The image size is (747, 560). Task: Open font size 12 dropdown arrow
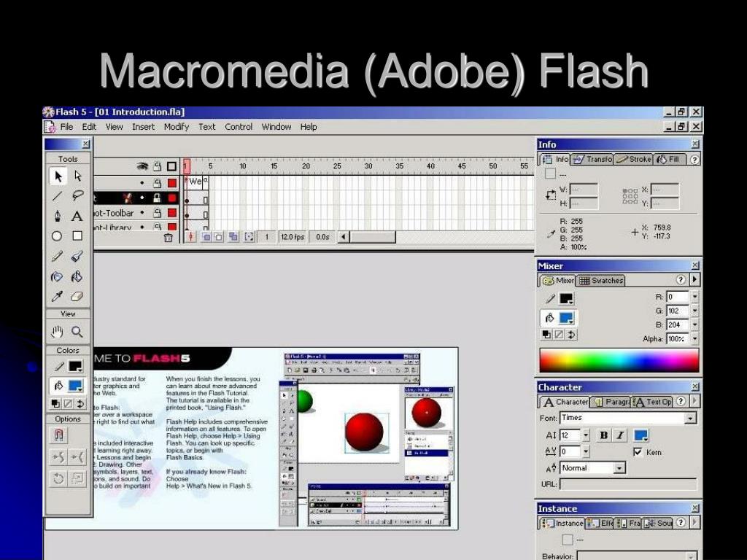click(586, 435)
